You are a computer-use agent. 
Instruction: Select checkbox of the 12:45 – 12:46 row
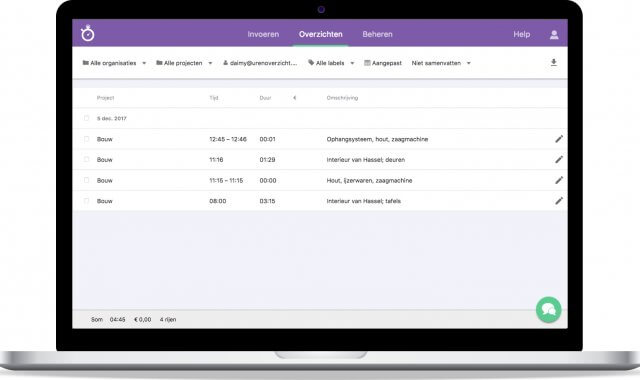tap(86, 139)
